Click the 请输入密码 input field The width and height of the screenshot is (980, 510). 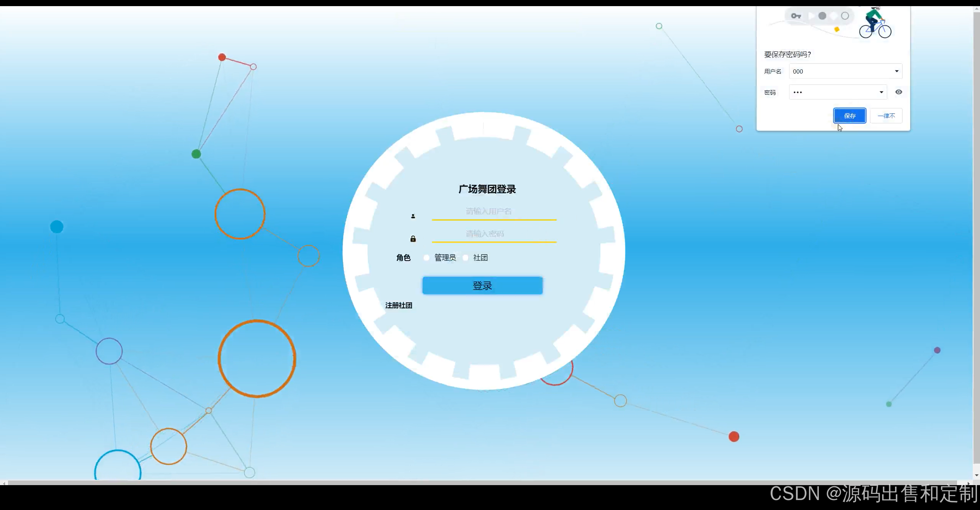point(494,234)
